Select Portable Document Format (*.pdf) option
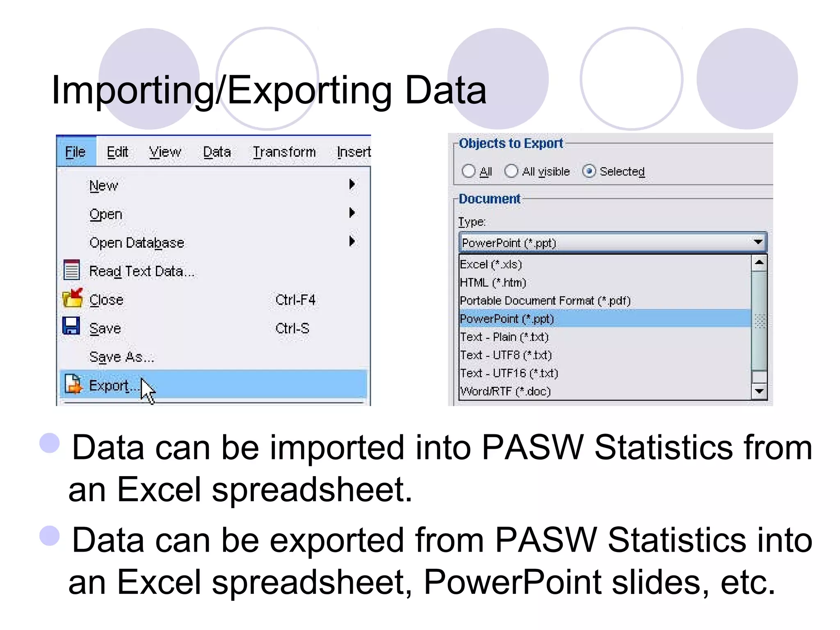This screenshot has height=630, width=840. point(605,300)
